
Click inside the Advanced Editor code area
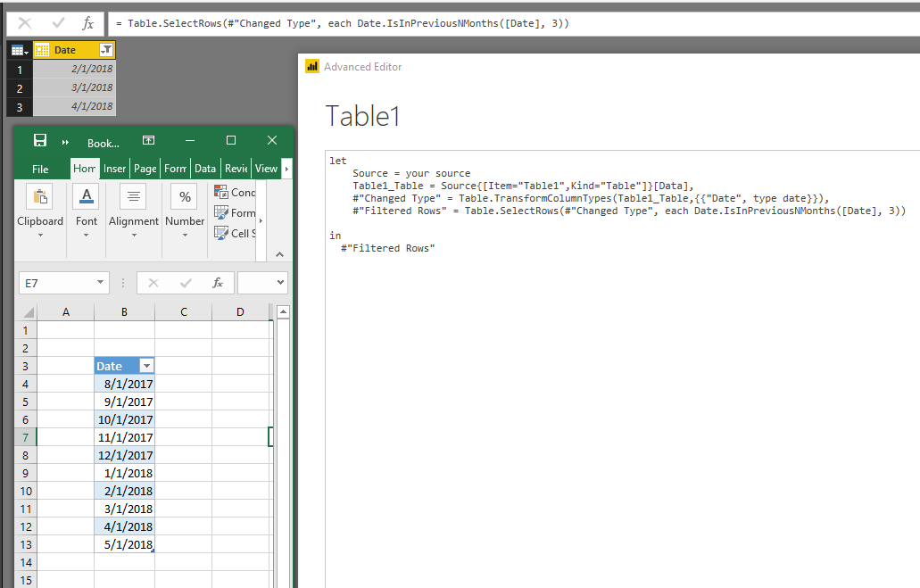[x=622, y=369]
